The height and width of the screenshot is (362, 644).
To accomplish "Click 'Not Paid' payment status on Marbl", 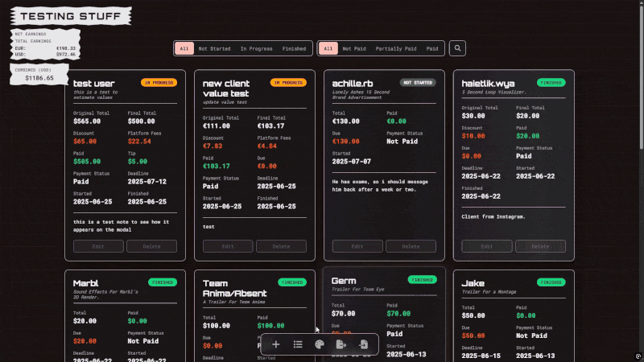I will click(143, 341).
